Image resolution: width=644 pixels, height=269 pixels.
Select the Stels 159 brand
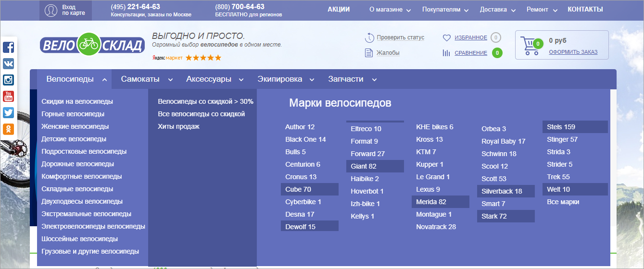point(575,127)
